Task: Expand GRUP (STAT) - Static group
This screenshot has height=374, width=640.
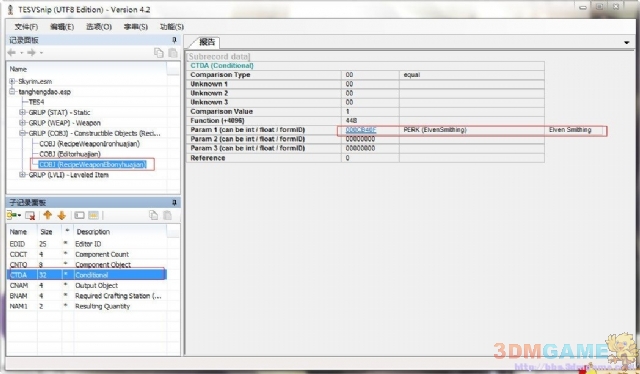Action: click(x=22, y=112)
